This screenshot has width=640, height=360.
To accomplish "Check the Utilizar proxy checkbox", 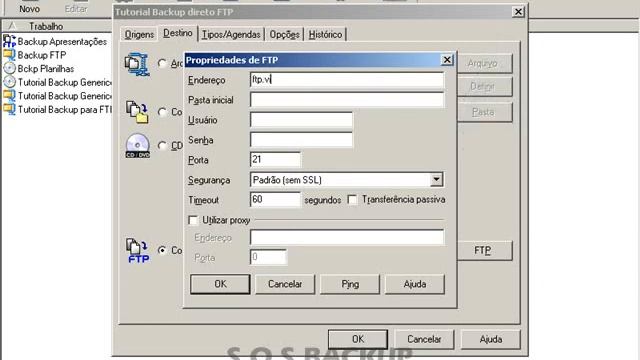I will (193, 220).
